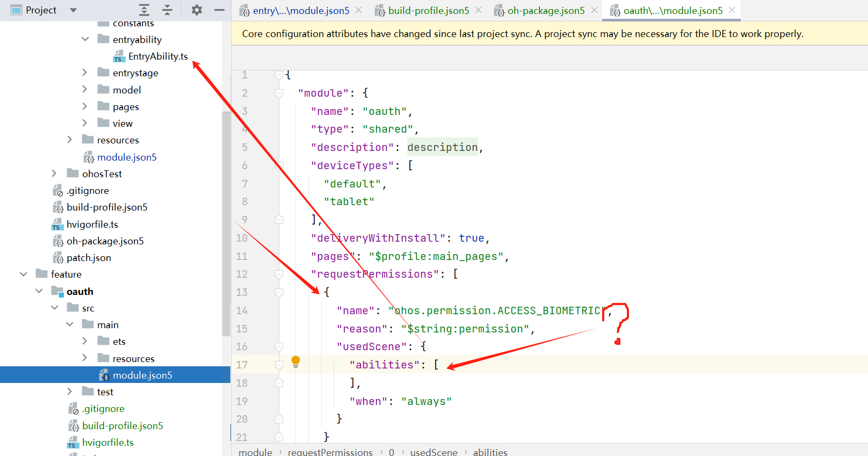Collapse the src folder under oauth

tap(54, 308)
